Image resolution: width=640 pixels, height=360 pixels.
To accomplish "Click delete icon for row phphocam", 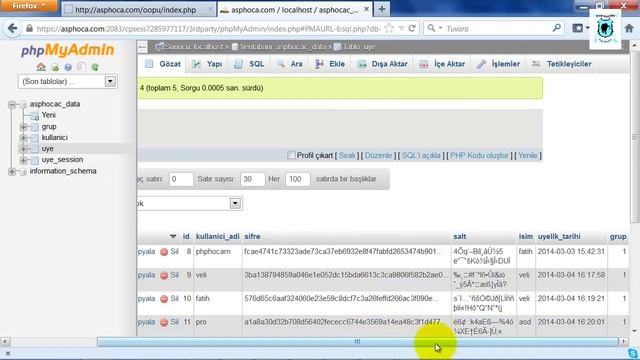I will point(164,252).
